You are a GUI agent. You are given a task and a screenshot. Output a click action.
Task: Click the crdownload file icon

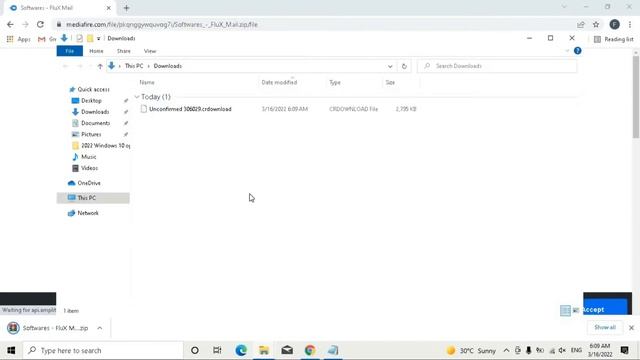[x=144, y=109]
